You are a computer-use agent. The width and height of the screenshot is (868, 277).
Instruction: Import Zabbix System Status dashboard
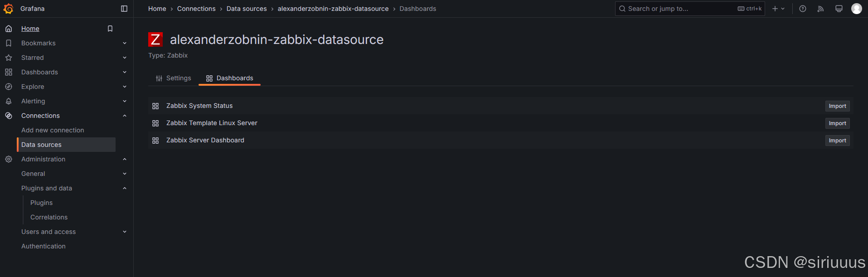(x=837, y=106)
